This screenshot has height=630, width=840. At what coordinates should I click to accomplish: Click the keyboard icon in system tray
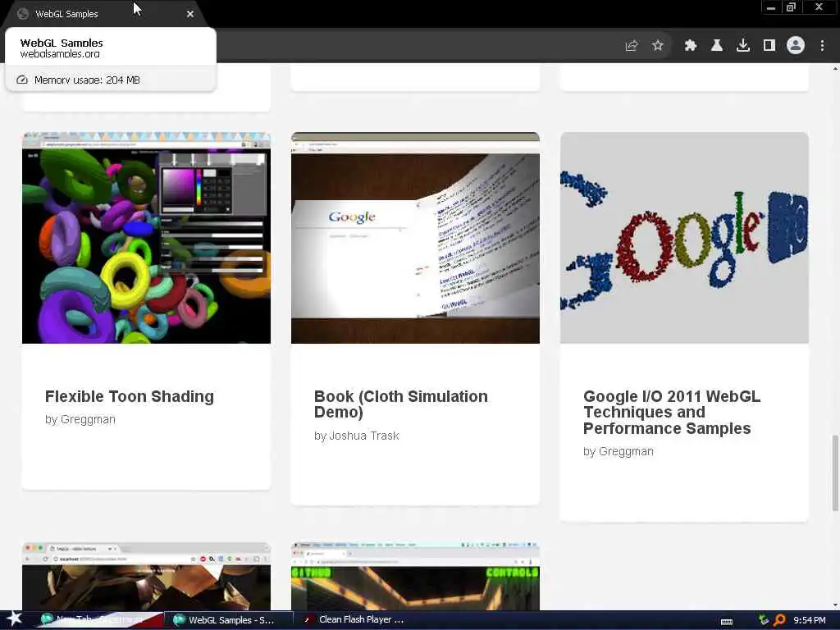click(727, 622)
